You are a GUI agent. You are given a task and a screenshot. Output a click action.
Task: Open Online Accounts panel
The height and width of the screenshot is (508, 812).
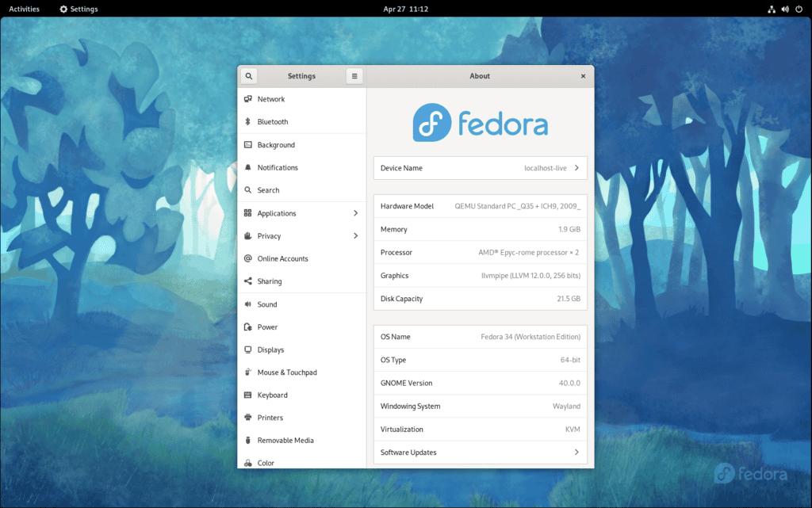302,258
